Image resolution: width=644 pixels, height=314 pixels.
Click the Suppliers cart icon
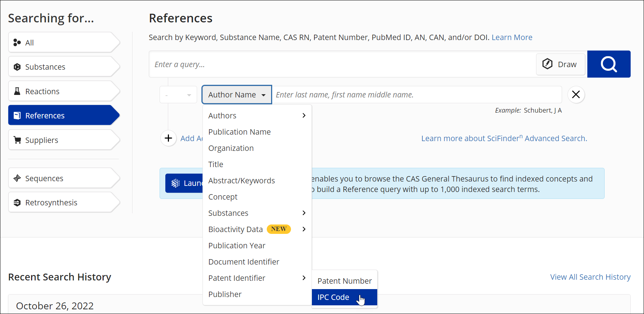click(17, 140)
